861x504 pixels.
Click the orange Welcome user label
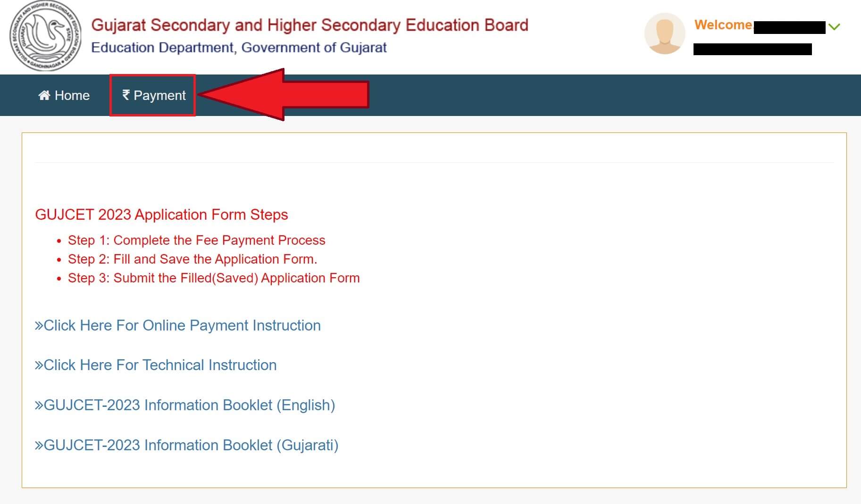point(723,25)
